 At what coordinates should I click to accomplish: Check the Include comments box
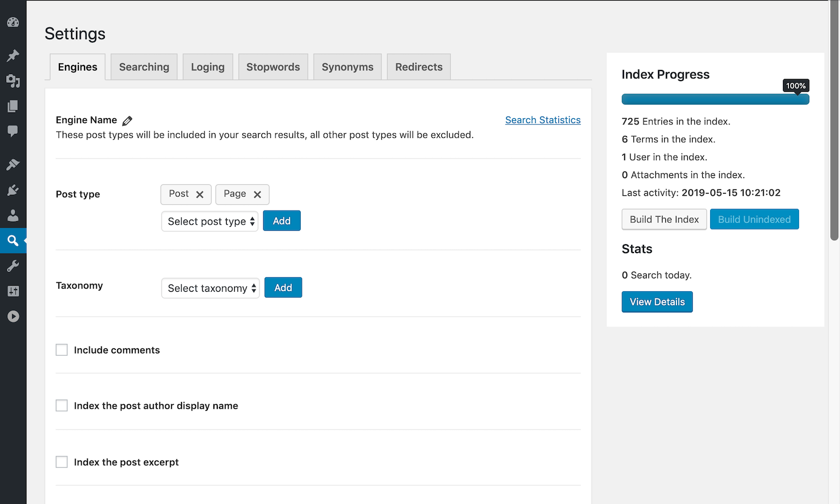[62, 350]
